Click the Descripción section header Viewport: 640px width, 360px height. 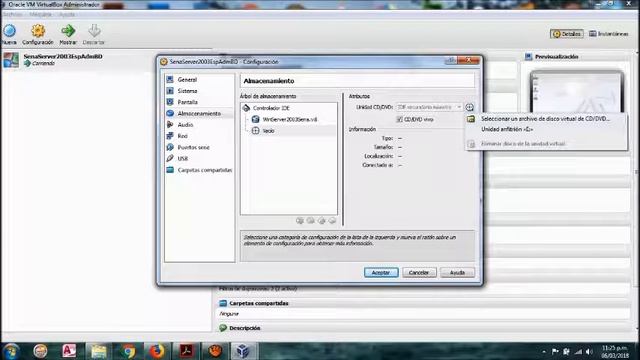tap(244, 328)
